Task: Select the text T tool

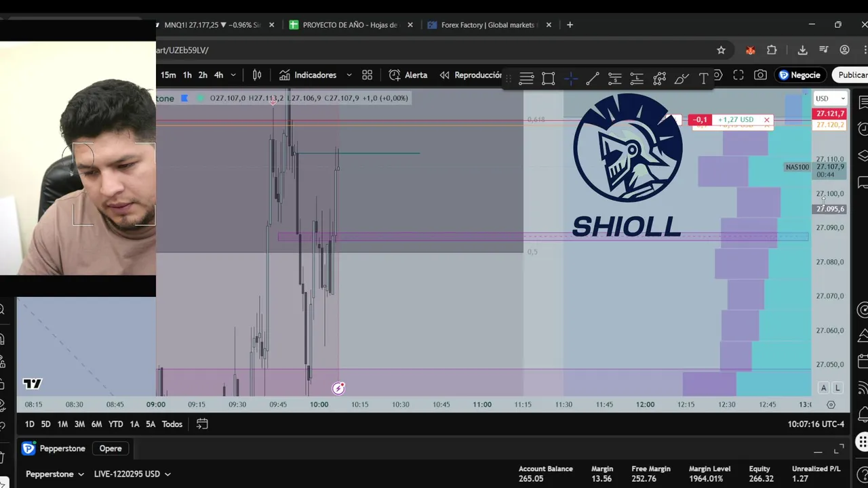Action: click(x=703, y=79)
